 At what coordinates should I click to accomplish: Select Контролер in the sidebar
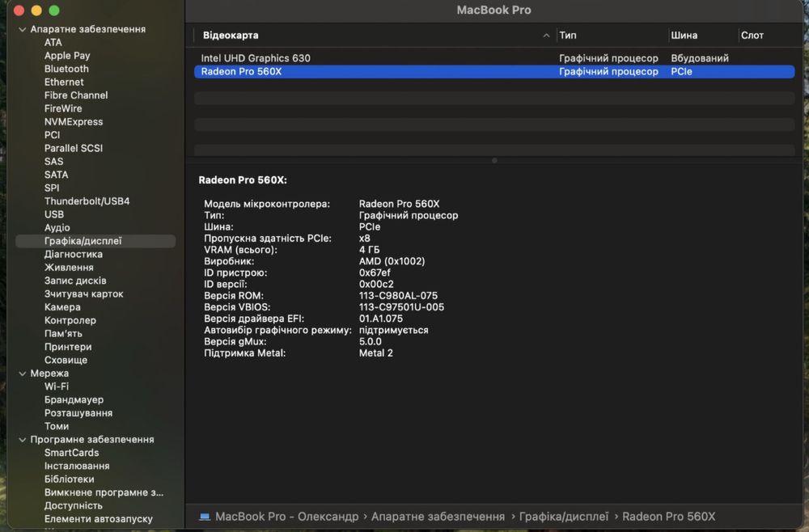(x=70, y=321)
